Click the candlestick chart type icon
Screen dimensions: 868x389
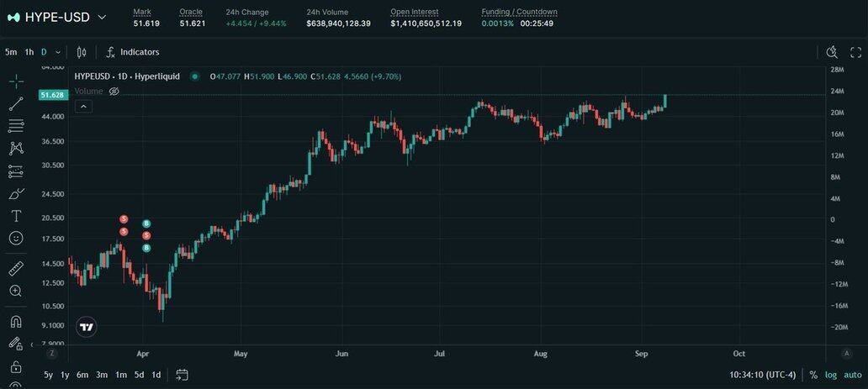click(x=82, y=53)
